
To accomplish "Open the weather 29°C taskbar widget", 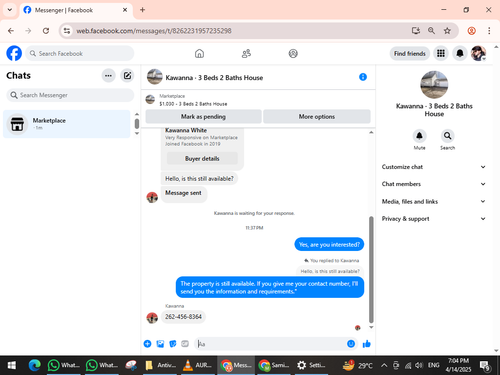I will click(358, 365).
